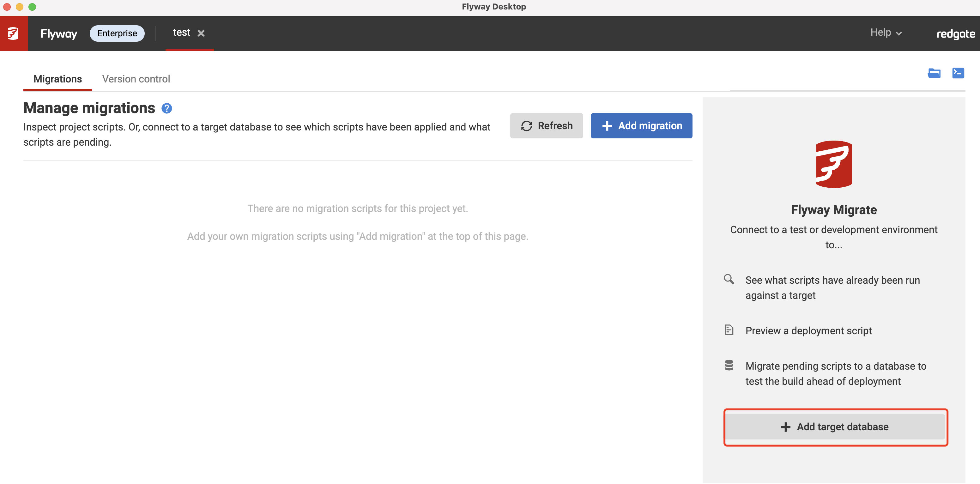Switch to the Version control tab
Image resolution: width=980 pixels, height=484 pixels.
click(136, 79)
